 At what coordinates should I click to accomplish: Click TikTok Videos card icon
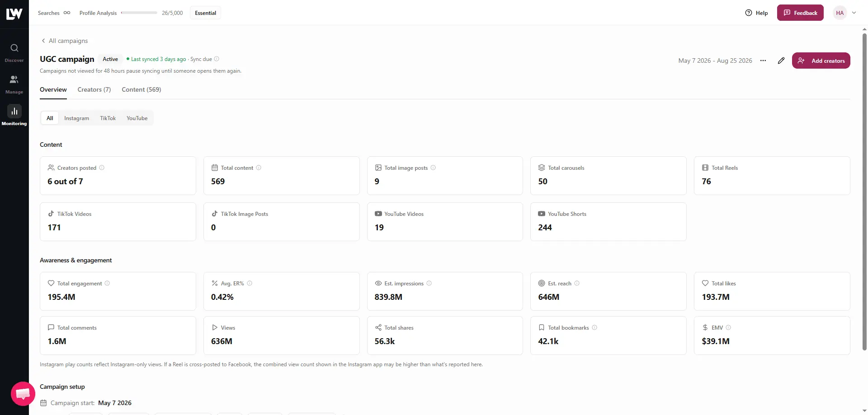(x=51, y=214)
